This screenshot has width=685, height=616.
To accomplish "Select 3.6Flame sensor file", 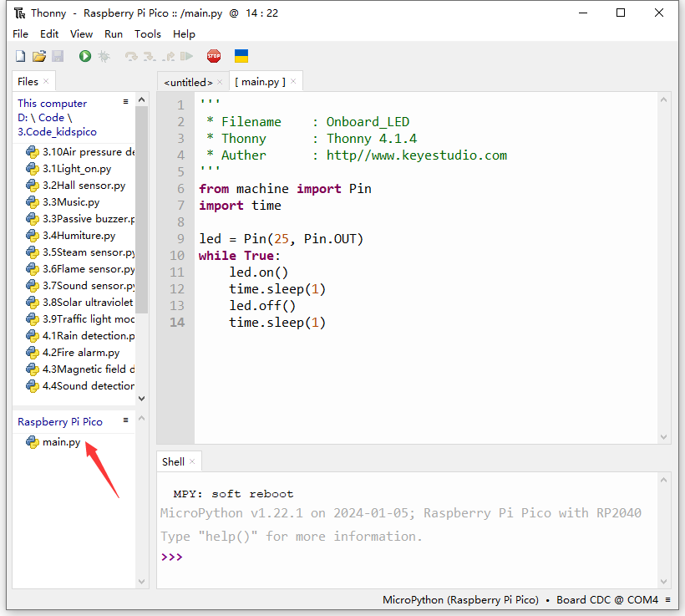I will (80, 269).
